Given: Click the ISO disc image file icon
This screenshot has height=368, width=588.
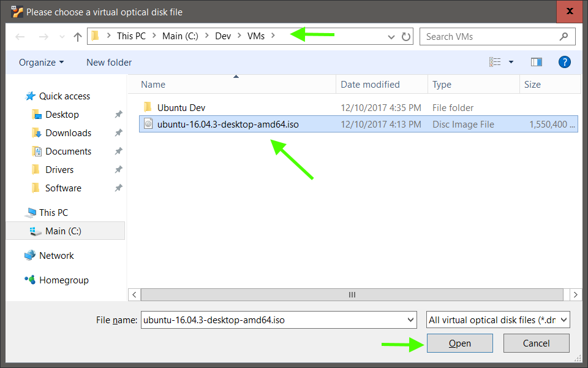Looking at the screenshot, I should (148, 124).
